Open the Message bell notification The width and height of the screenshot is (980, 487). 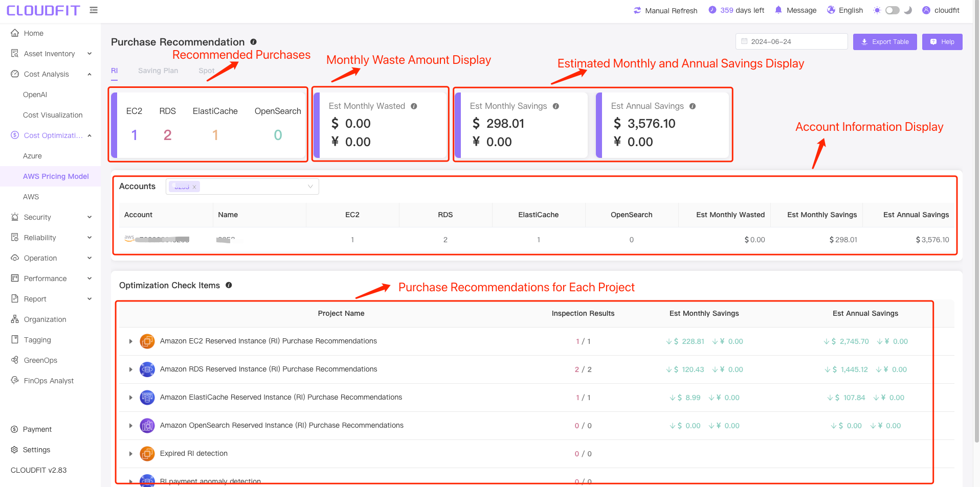click(778, 10)
